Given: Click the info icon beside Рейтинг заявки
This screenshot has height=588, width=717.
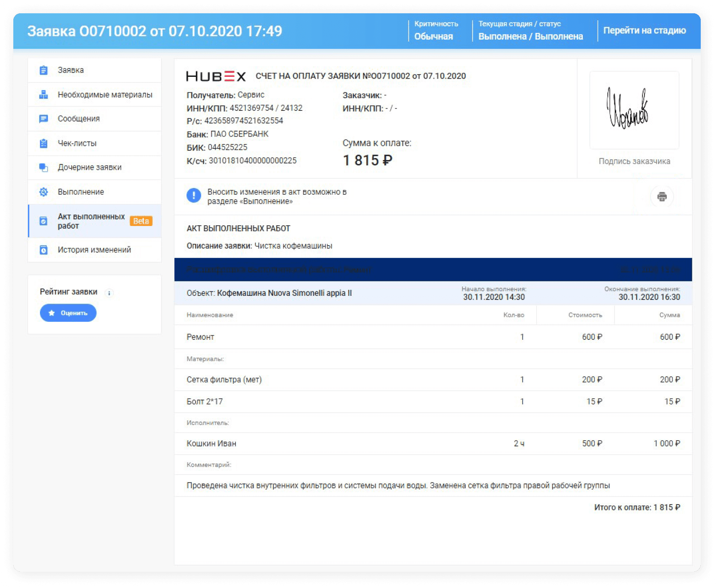Looking at the screenshot, I should [x=109, y=292].
